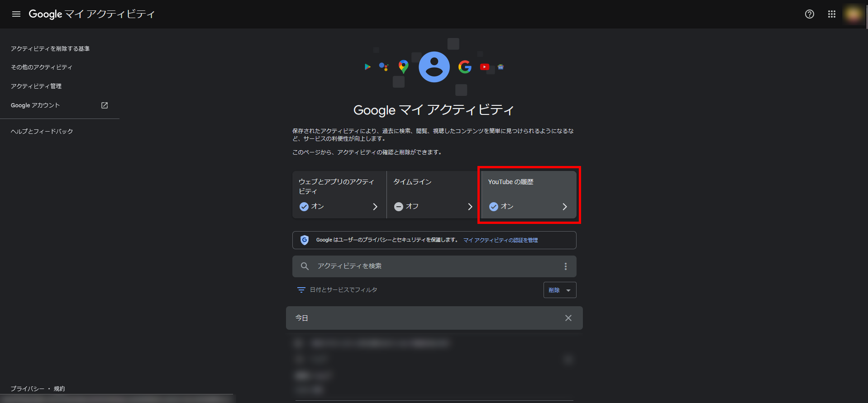Open the help question mark icon
The height and width of the screenshot is (403, 868).
pos(810,14)
